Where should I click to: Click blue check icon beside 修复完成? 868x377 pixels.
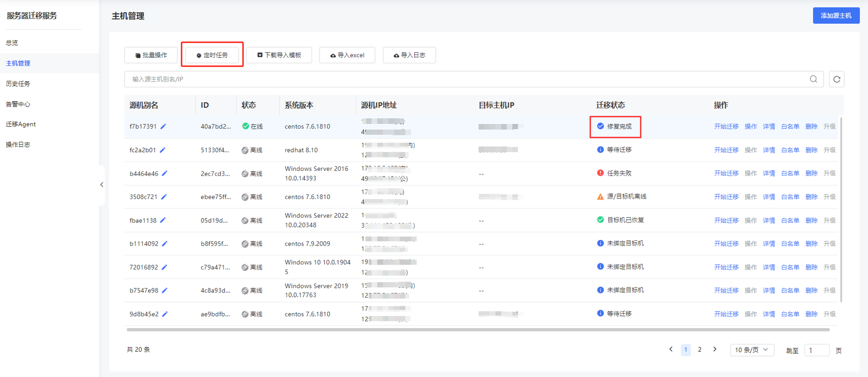point(600,126)
